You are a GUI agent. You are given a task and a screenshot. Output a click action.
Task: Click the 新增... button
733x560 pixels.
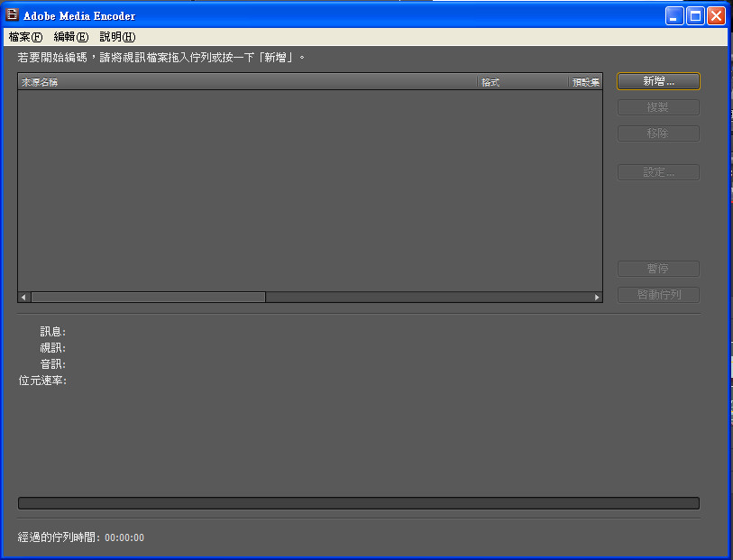tap(658, 81)
